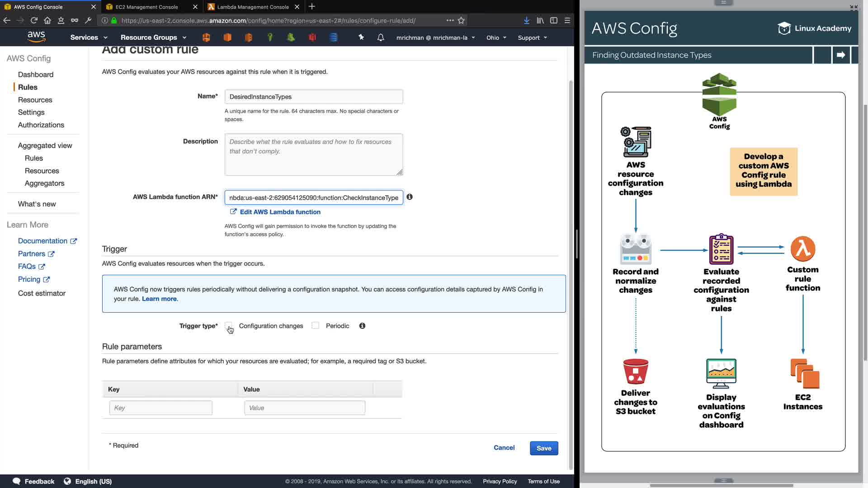The image size is (868, 488).
Task: Expand the Services dropdown menu
Action: pos(89,38)
